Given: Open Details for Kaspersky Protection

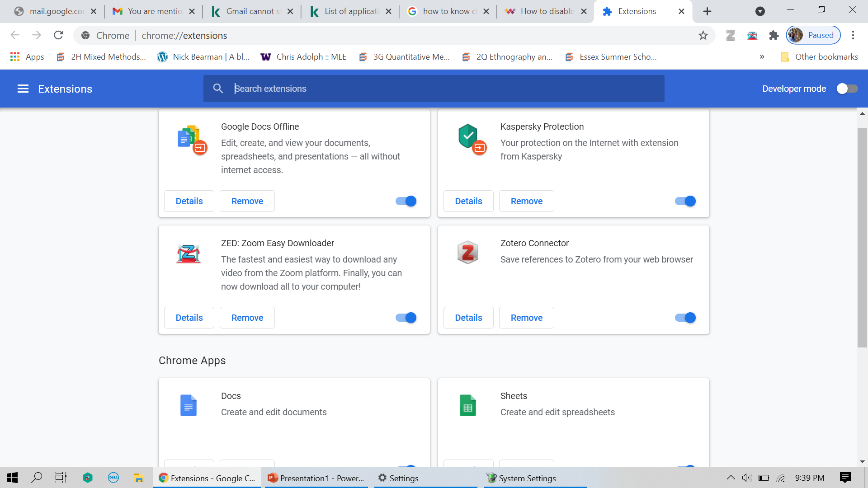Looking at the screenshot, I should [468, 201].
